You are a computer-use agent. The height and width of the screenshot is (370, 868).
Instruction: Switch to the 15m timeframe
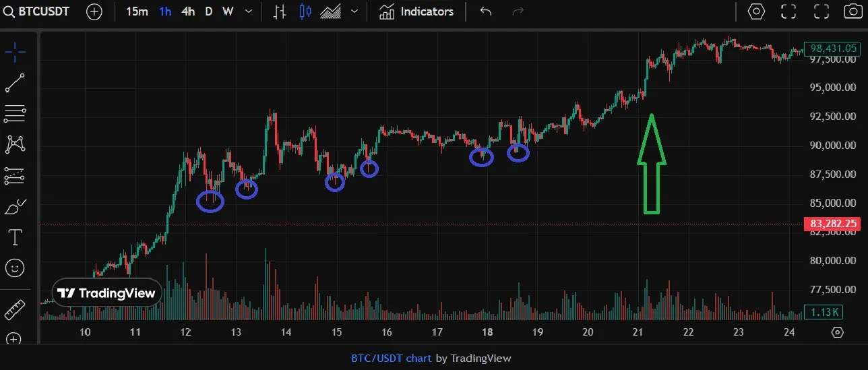pos(137,11)
